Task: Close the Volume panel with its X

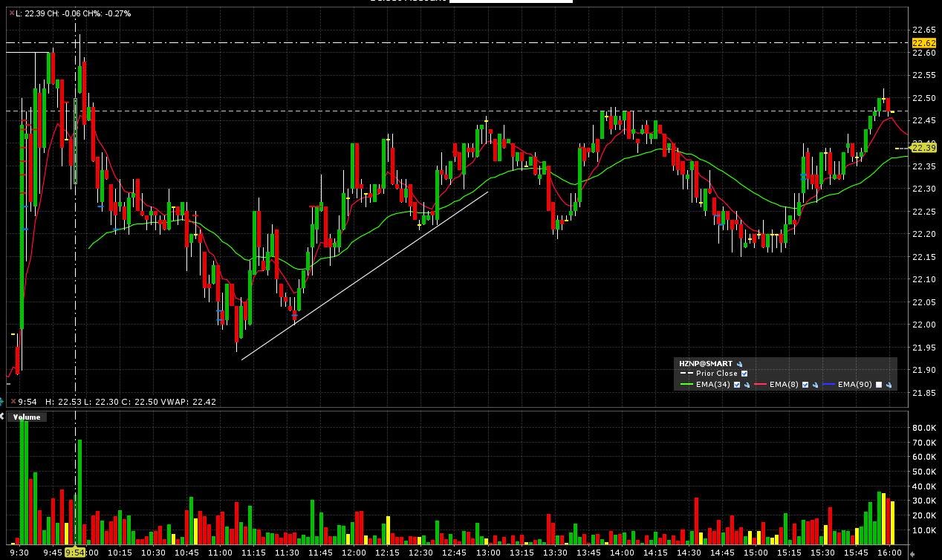Action: (x=2, y=416)
